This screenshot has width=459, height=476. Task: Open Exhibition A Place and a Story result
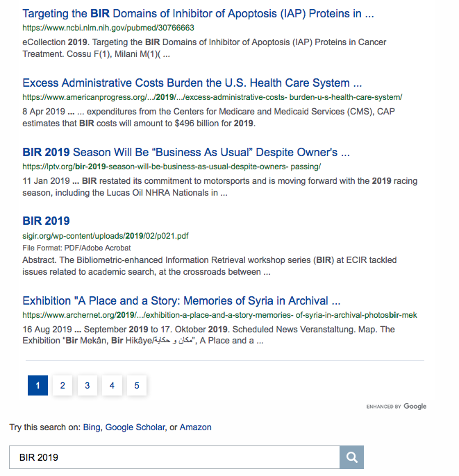181,300
